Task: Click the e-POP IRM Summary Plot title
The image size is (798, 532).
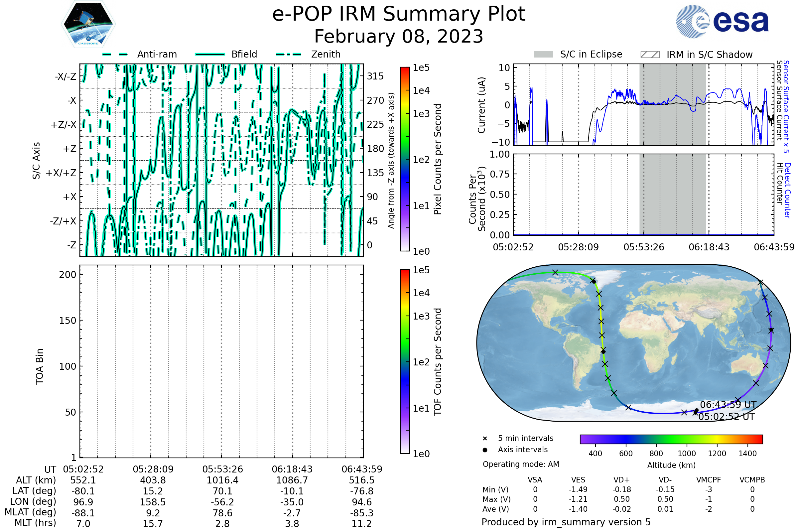Action: coord(399,14)
